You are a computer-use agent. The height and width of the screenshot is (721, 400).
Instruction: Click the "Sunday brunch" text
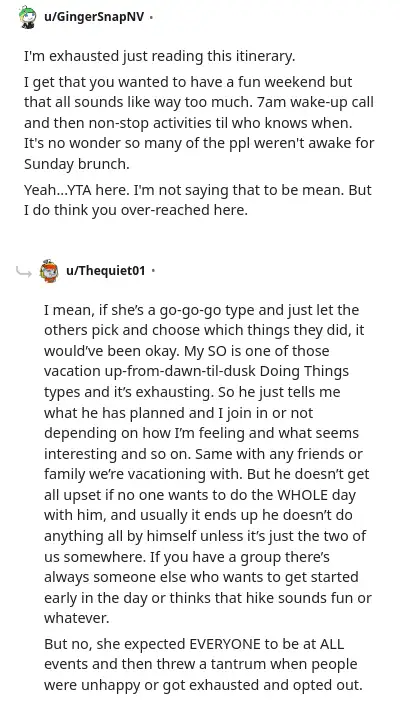click(76, 164)
